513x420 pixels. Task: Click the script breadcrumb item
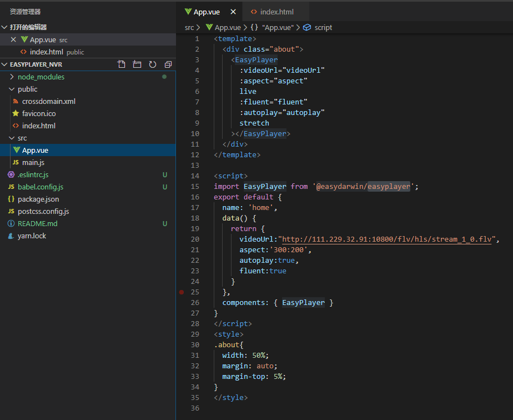(323, 27)
